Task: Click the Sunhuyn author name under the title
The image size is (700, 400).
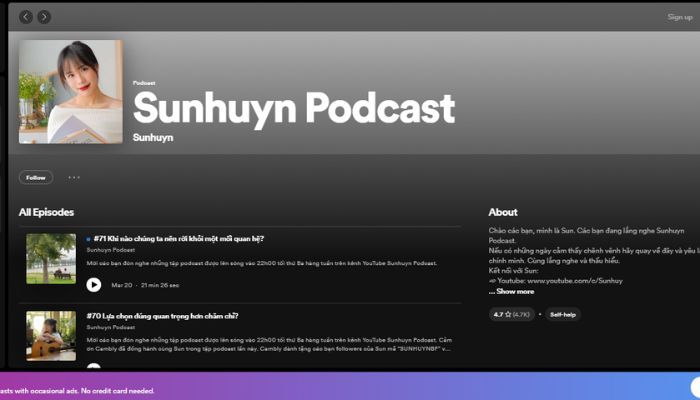Action: pyautogui.click(x=153, y=138)
